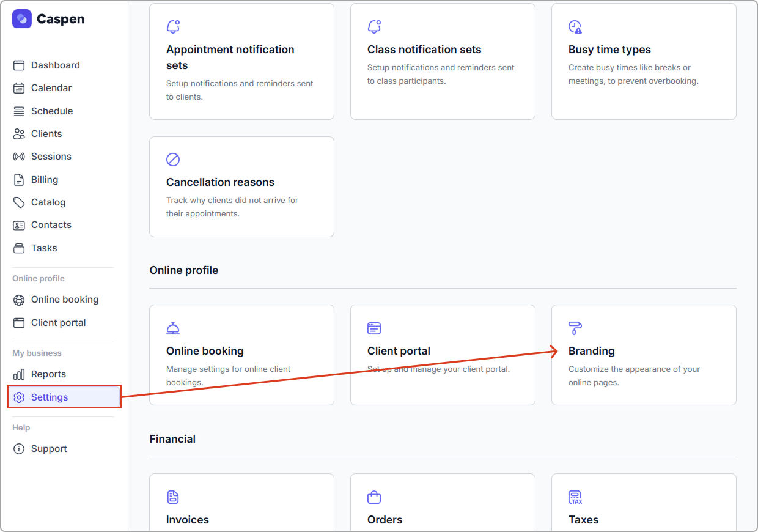Open the Branding settings card title

tap(591, 351)
